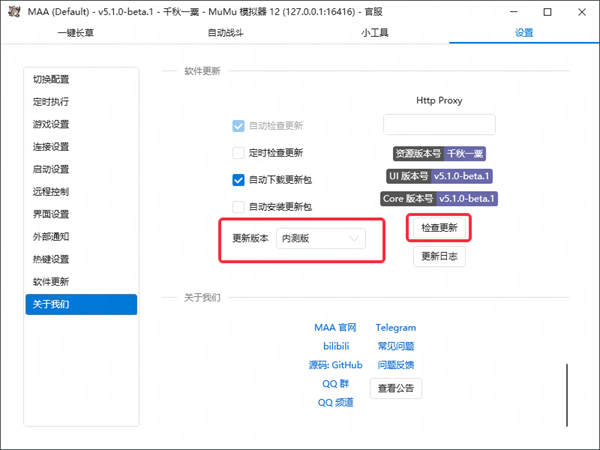Open the 更新日志 changelog button

pyautogui.click(x=439, y=256)
